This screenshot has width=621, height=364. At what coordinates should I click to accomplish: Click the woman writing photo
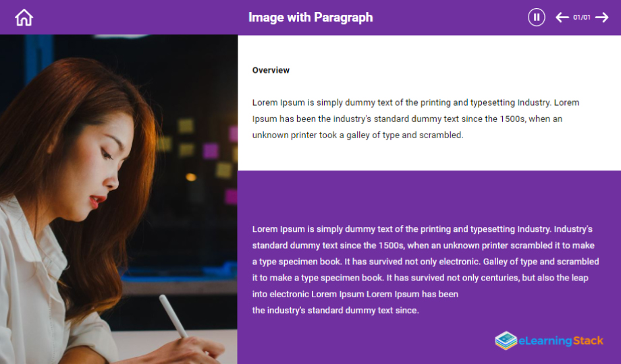[x=119, y=200]
